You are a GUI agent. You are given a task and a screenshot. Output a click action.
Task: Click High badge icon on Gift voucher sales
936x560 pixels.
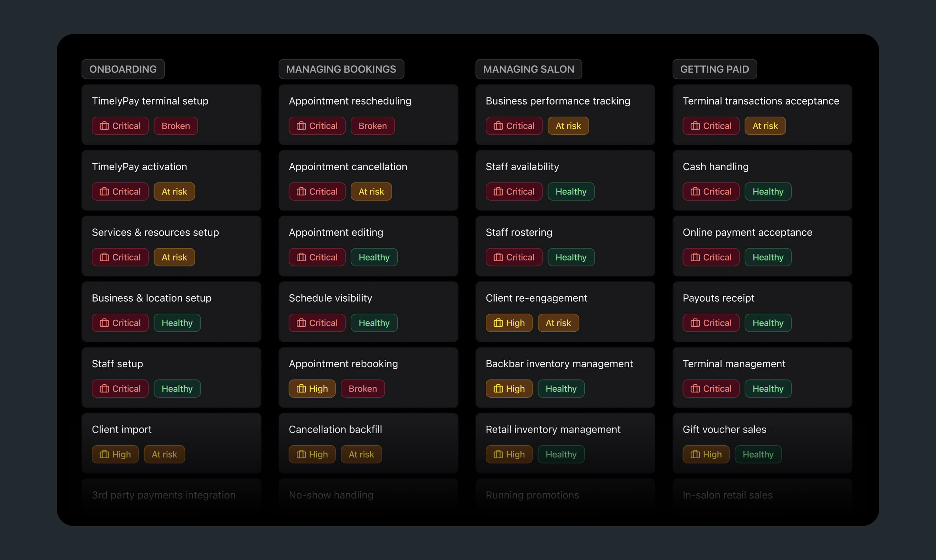(695, 454)
